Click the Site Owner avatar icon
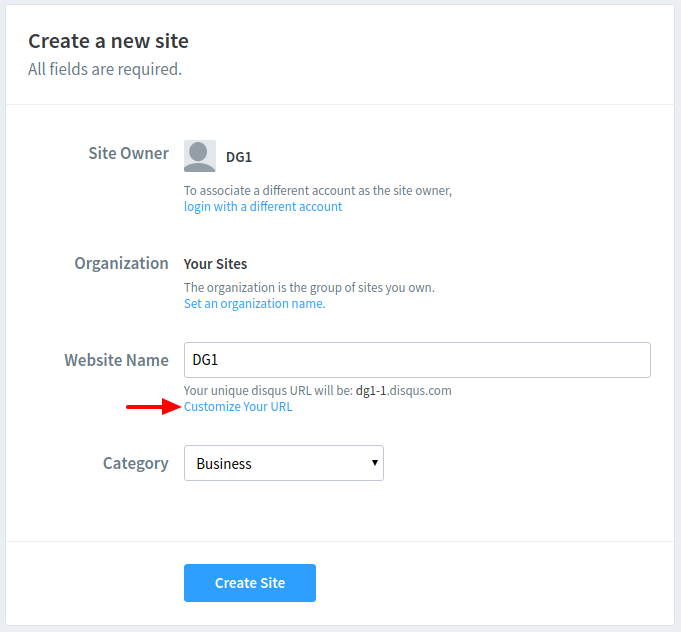 (200, 156)
